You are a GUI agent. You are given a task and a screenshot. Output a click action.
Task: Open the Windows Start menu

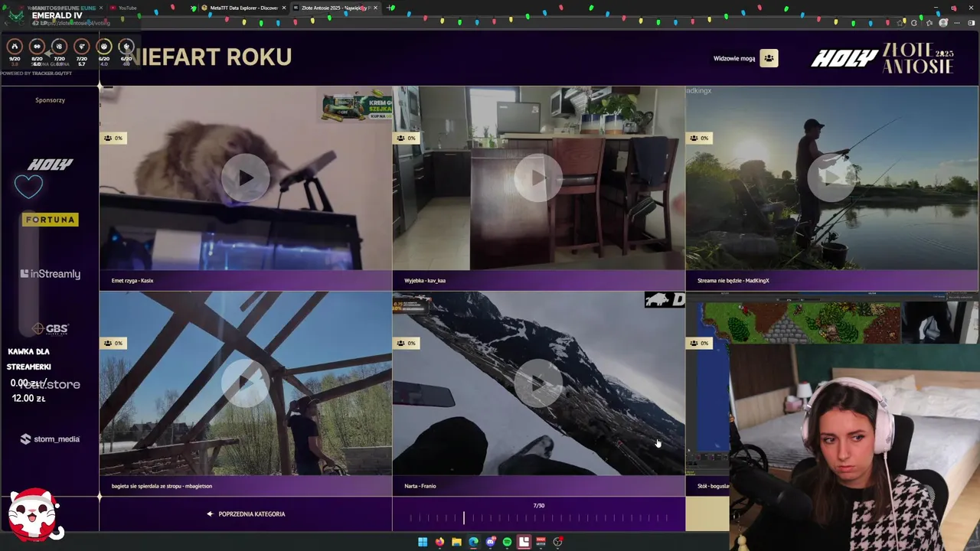[423, 542]
